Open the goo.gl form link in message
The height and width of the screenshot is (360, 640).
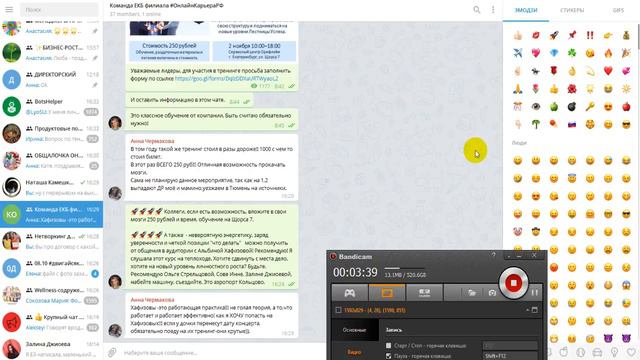pyautogui.click(x=227, y=78)
